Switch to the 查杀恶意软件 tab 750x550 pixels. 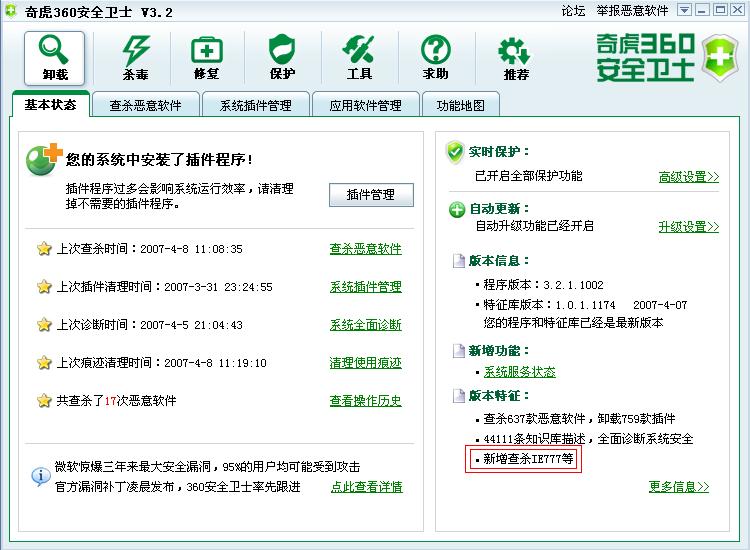coord(145,105)
